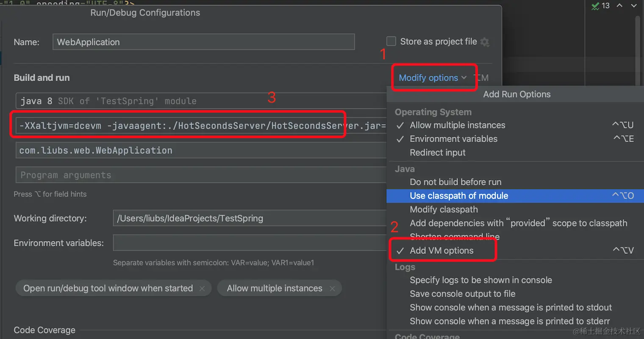The image size is (644, 339).
Task: Select 'Redirect input' from Operating System options
Action: (438, 153)
